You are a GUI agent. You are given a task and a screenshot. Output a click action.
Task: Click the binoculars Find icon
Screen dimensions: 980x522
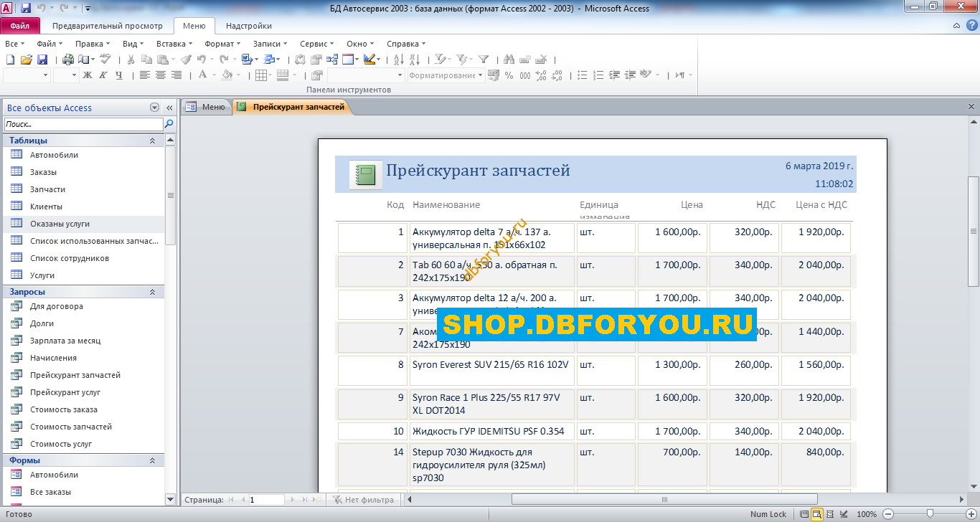(x=509, y=60)
